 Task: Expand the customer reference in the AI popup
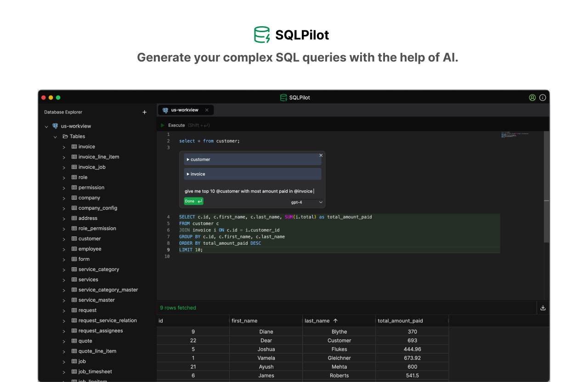[188, 159]
